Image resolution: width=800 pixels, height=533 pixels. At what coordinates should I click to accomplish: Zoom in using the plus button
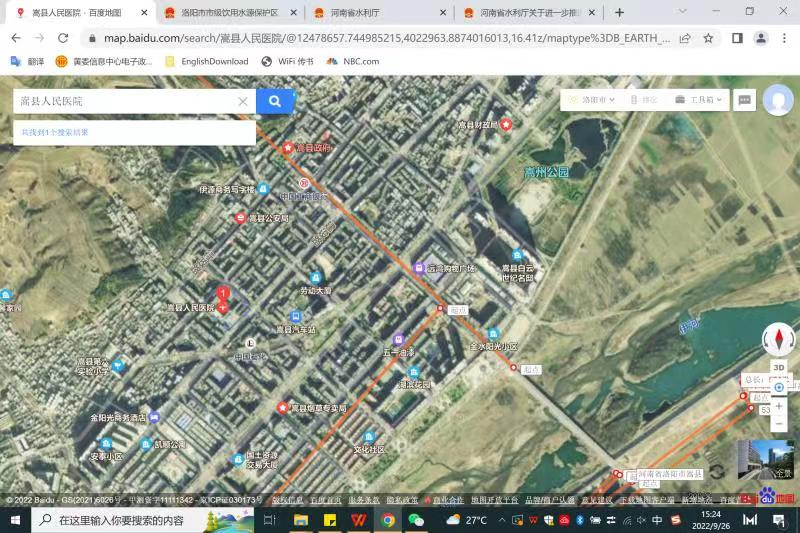pos(779,406)
